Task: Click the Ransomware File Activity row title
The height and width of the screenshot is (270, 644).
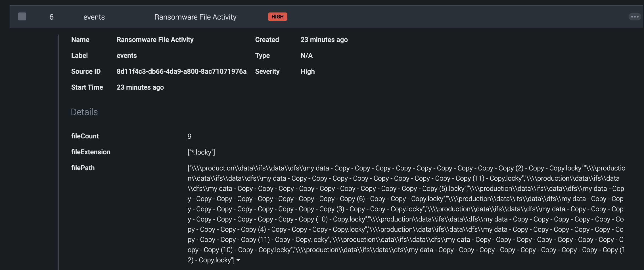Action: pyautogui.click(x=195, y=17)
